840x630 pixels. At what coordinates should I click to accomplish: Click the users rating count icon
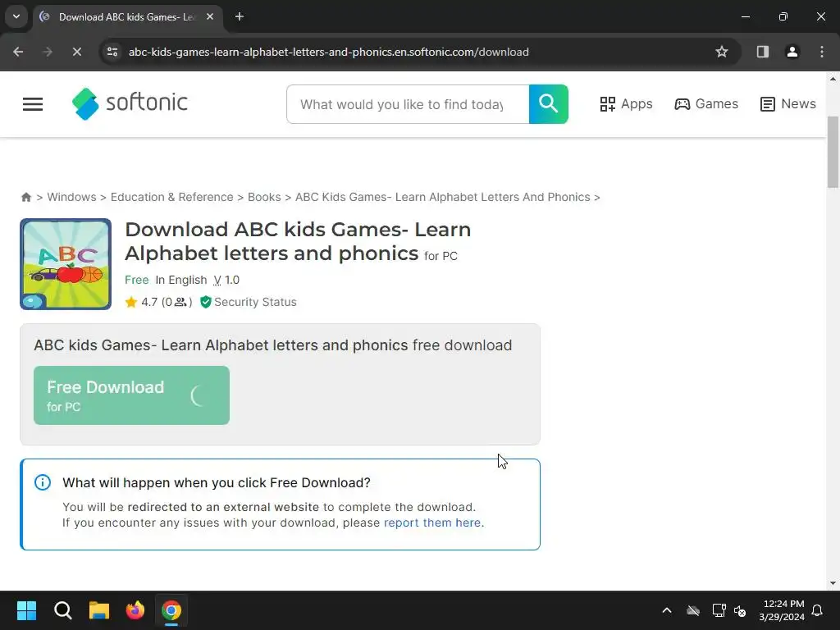(x=180, y=302)
